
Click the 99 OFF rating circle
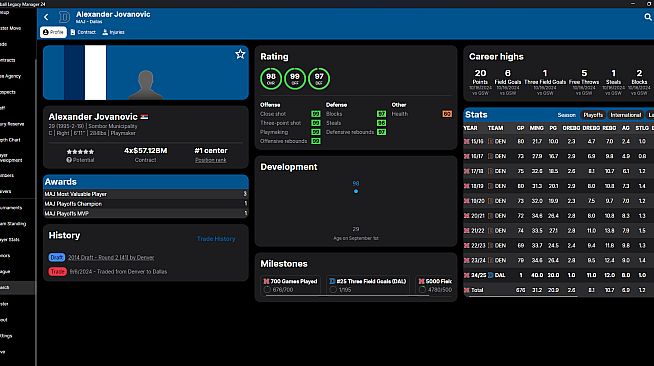295,78
